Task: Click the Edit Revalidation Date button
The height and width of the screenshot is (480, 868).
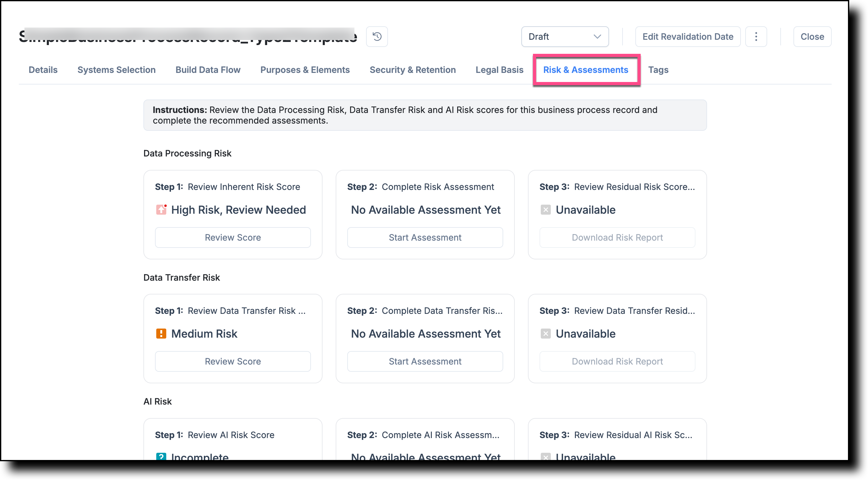Action: pyautogui.click(x=688, y=36)
